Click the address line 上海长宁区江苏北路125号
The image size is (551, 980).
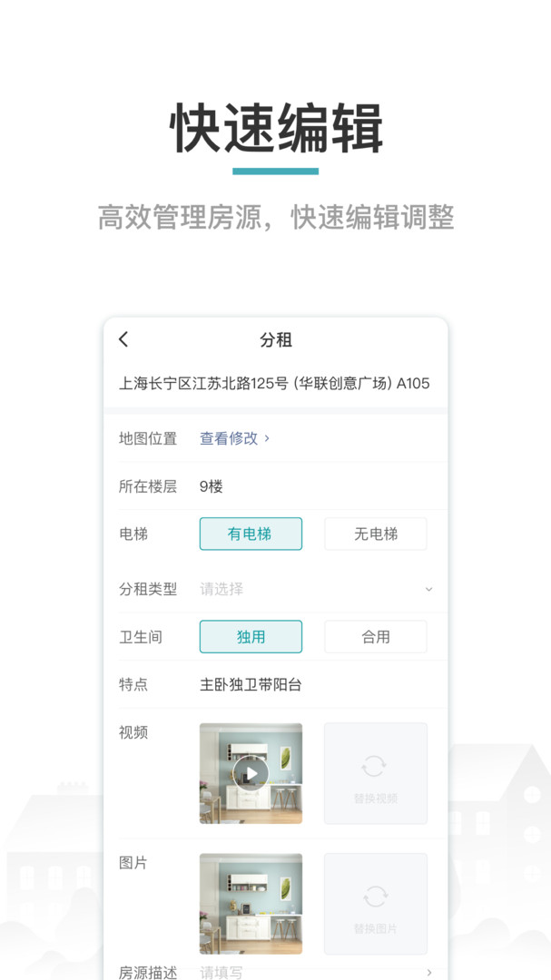[274, 383]
